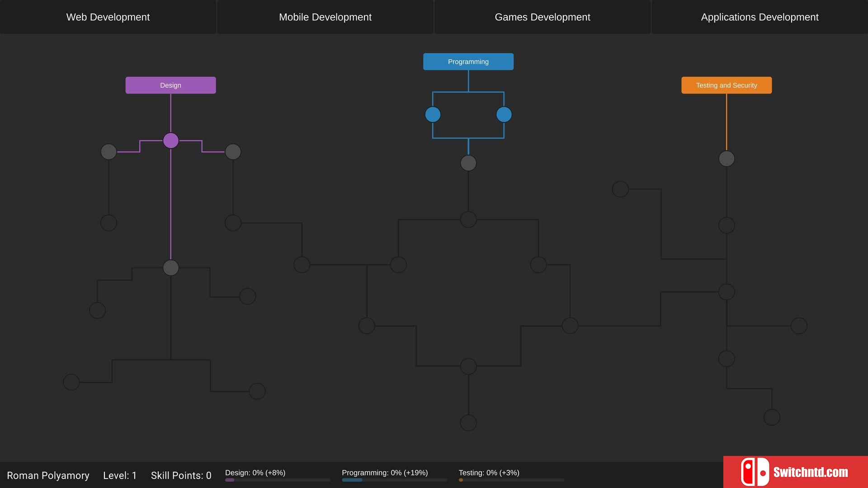Screen dimensions: 868x488
Task: Select the gray node at the end of the purple Design line
Action: [x=171, y=268]
